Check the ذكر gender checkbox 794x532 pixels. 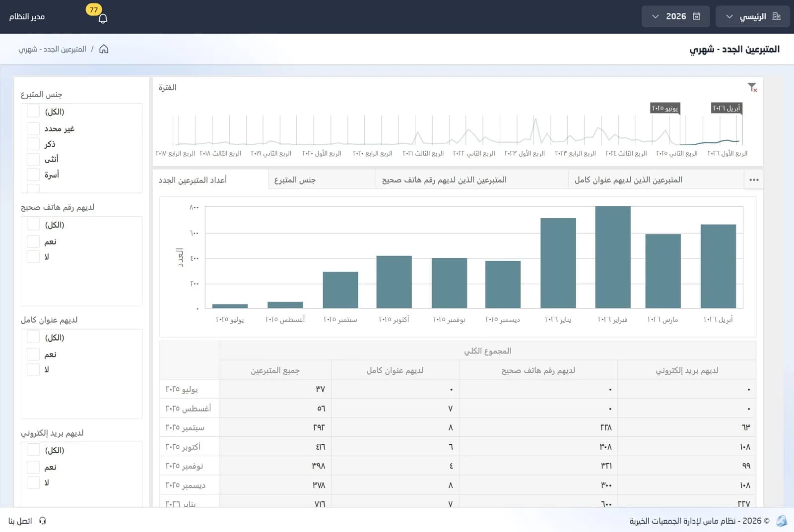33,144
